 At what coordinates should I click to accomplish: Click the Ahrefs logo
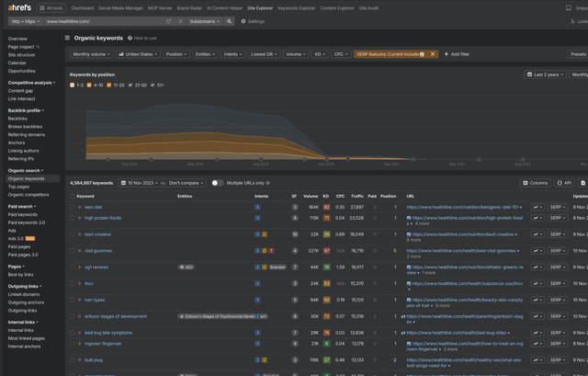coord(18,7)
